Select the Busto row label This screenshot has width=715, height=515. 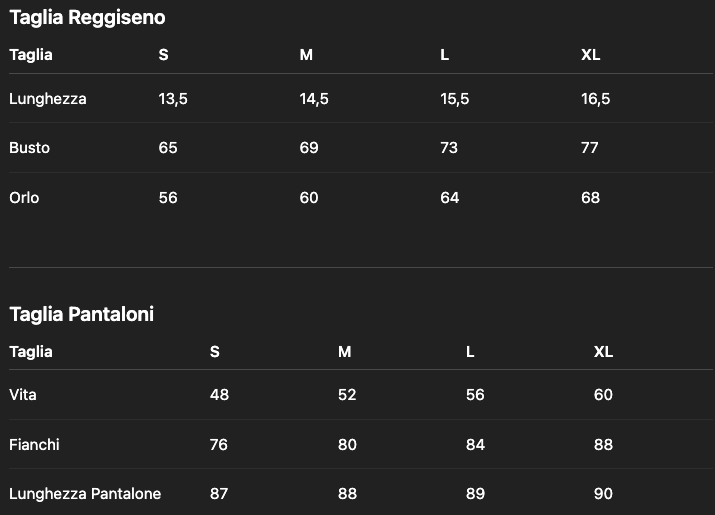click(29, 148)
